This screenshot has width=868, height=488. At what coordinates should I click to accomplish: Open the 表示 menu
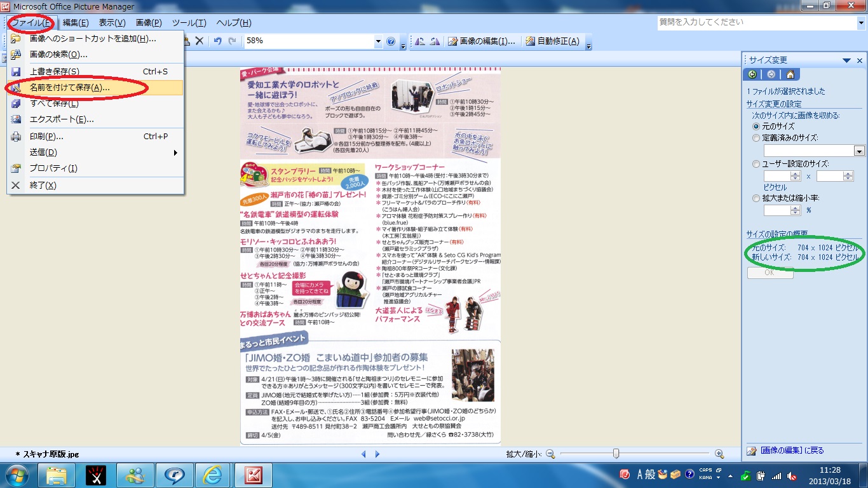point(112,23)
